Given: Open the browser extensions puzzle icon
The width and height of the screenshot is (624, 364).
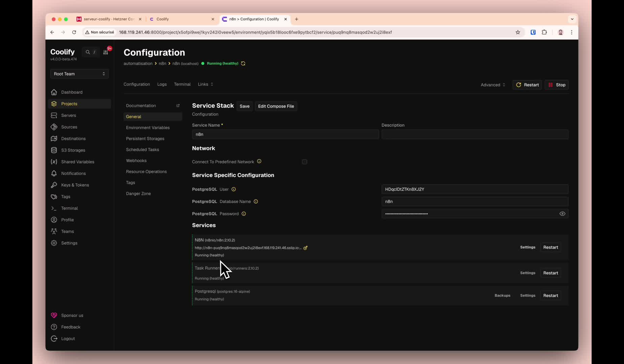Looking at the screenshot, I should (544, 32).
